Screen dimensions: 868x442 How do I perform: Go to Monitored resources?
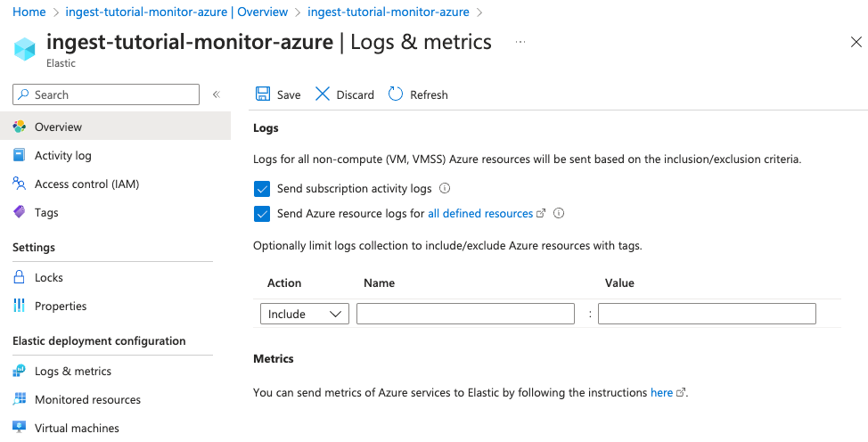click(x=87, y=400)
